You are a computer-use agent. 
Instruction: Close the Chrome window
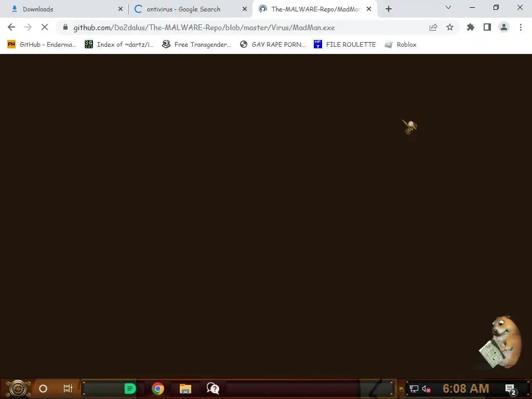click(520, 7)
